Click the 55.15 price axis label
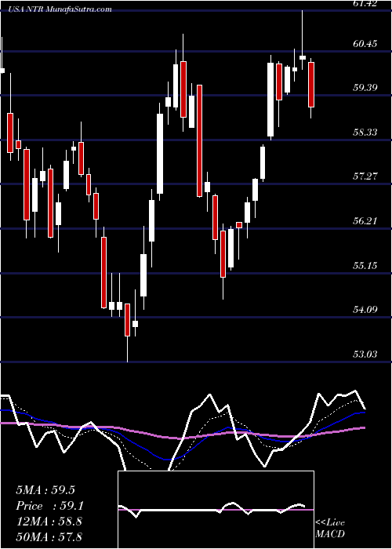Screen dimensions: 392x549 coord(366,265)
